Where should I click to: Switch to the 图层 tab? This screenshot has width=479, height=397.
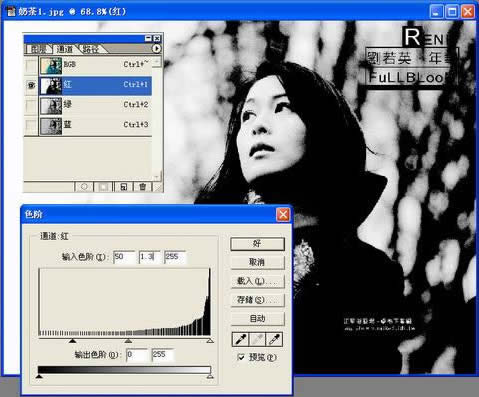click(x=38, y=49)
